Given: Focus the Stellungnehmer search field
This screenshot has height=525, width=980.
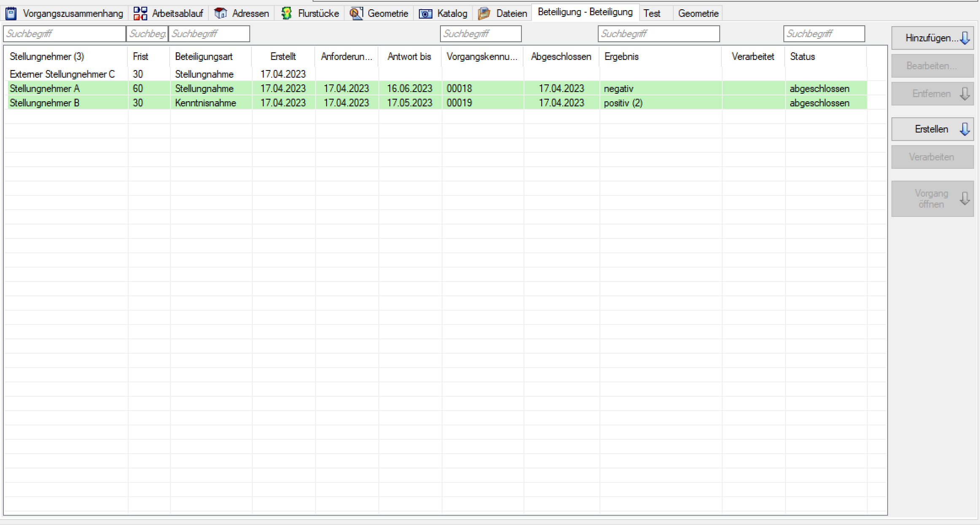Looking at the screenshot, I should 65,34.
